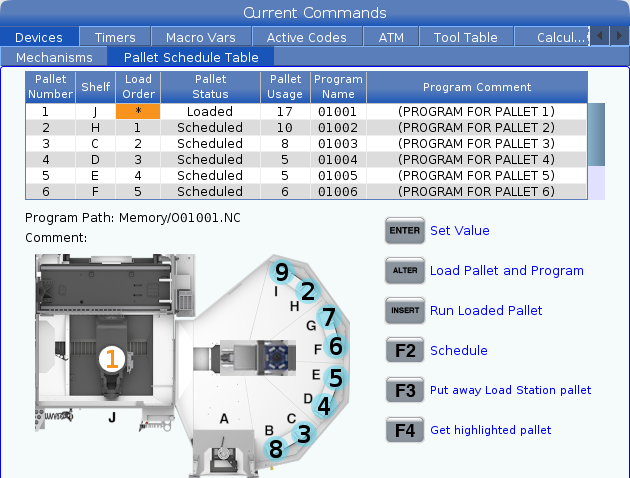Click Load Pallet and Program link
The height and width of the screenshot is (478, 630).
point(507,271)
